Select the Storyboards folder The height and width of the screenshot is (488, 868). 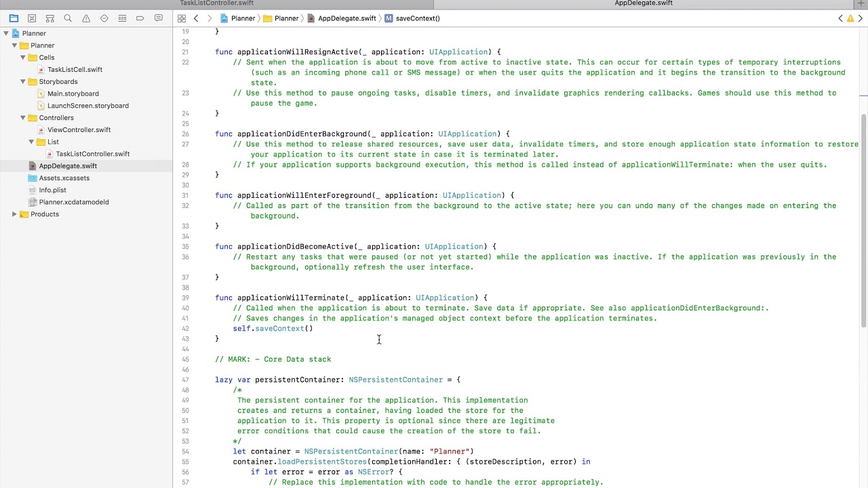(58, 81)
